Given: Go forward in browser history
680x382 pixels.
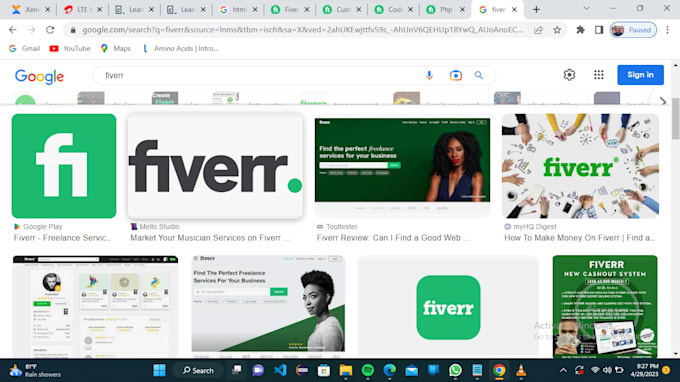Looking at the screenshot, I should (31, 30).
